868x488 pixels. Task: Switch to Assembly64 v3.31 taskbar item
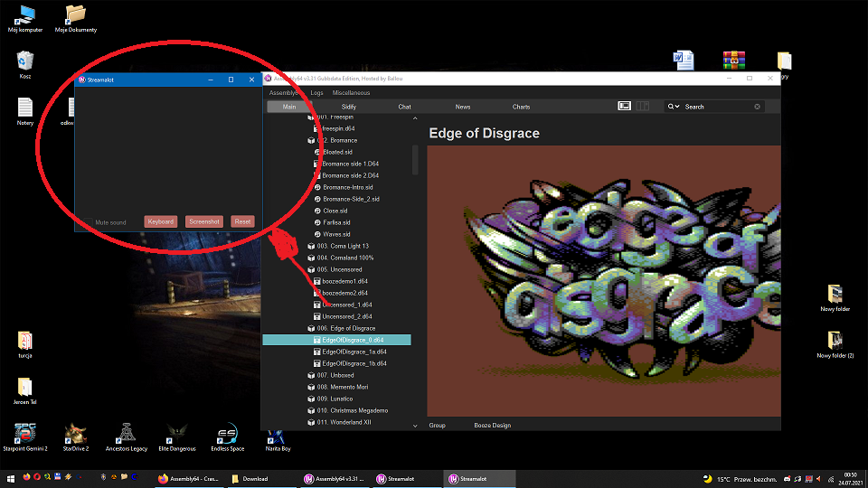click(334, 479)
